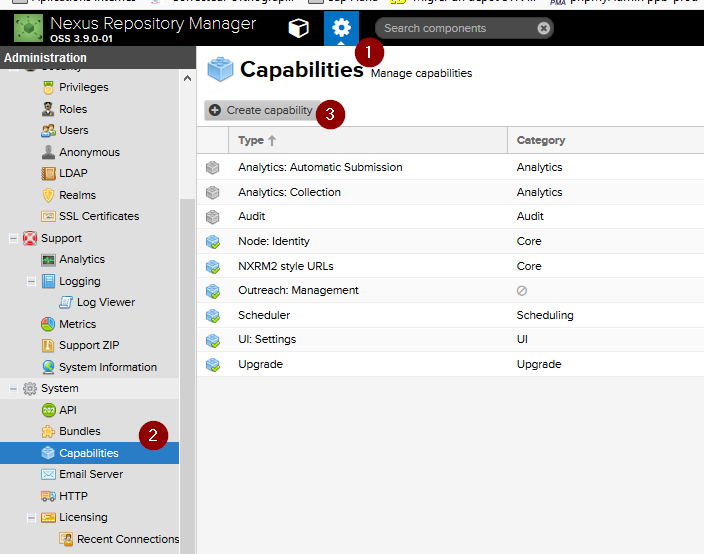Click the Logging notebook icon
Screen dimensions: 704x554
[48, 281]
